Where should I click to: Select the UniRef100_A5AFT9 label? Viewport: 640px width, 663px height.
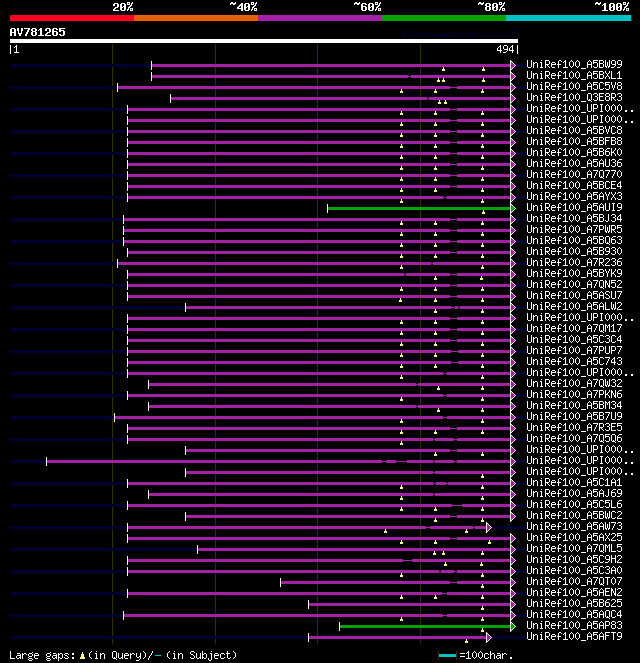(x=574, y=636)
